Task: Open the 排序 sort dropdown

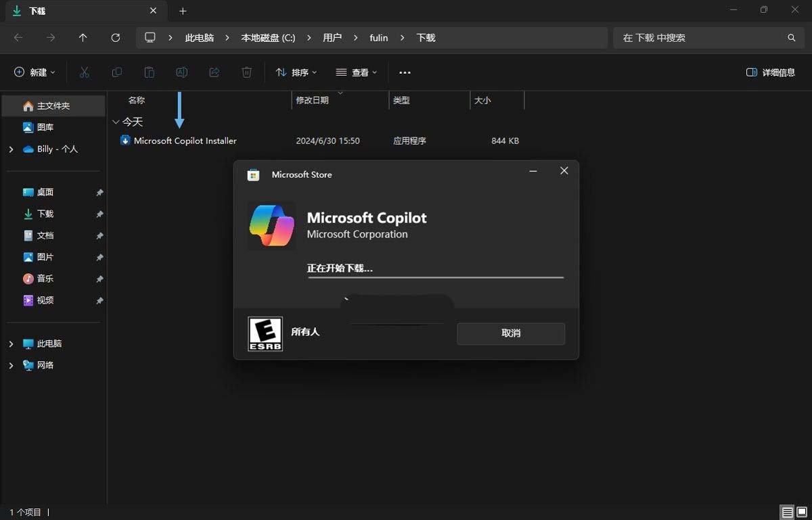Action: coord(296,72)
